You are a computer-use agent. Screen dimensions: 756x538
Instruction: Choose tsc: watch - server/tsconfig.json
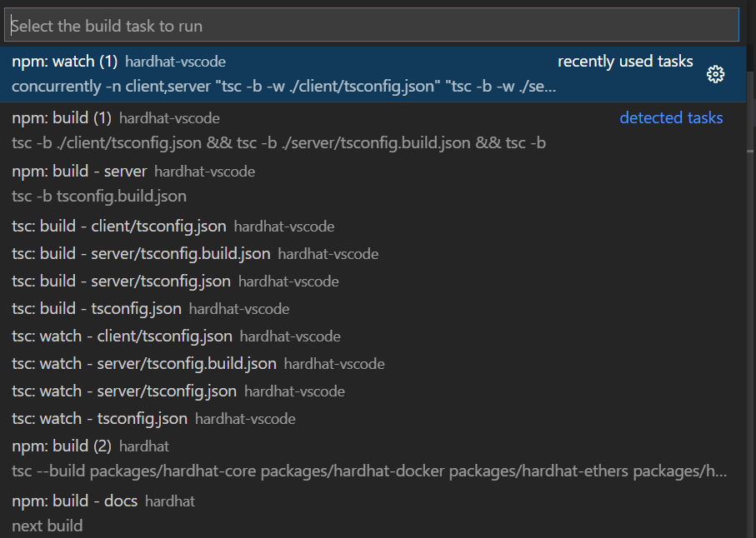click(373, 391)
